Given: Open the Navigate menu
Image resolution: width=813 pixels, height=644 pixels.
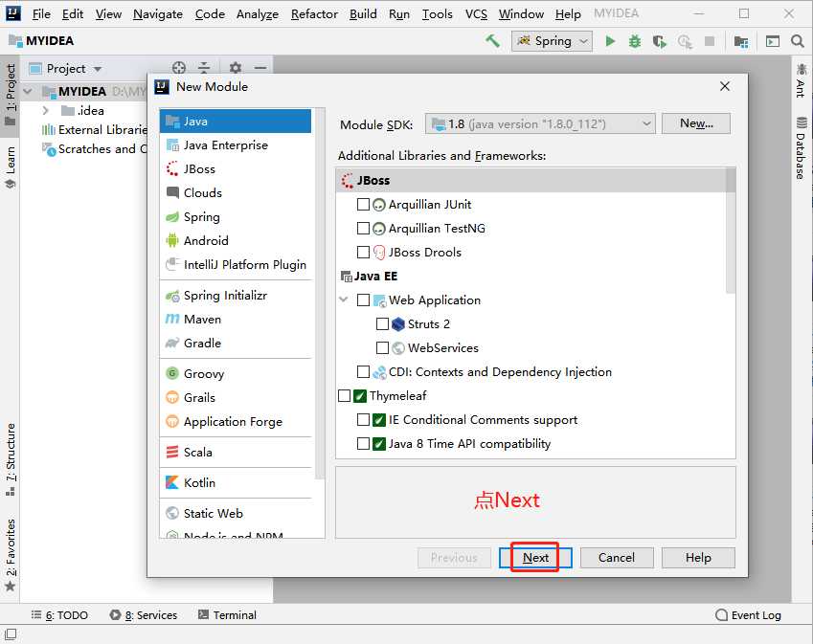Looking at the screenshot, I should (x=158, y=14).
